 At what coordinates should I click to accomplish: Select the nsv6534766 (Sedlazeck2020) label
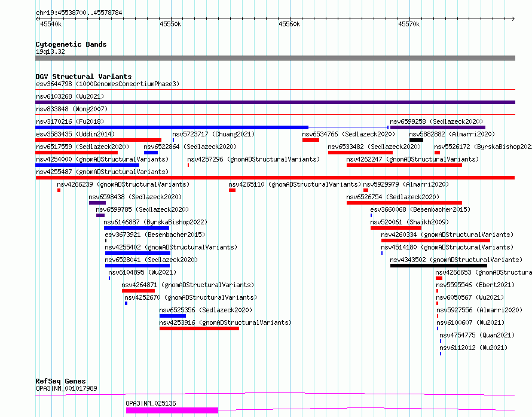pyautogui.click(x=348, y=134)
